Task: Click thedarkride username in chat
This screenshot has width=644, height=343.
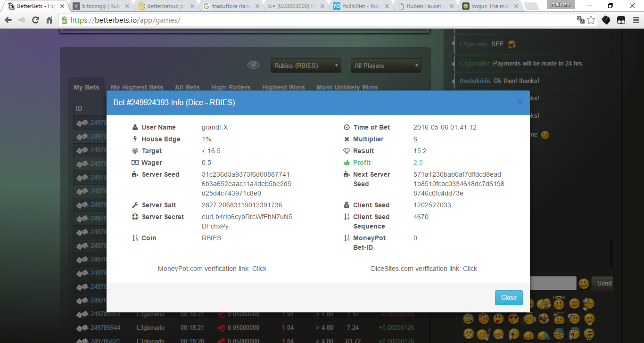Action: (x=475, y=81)
